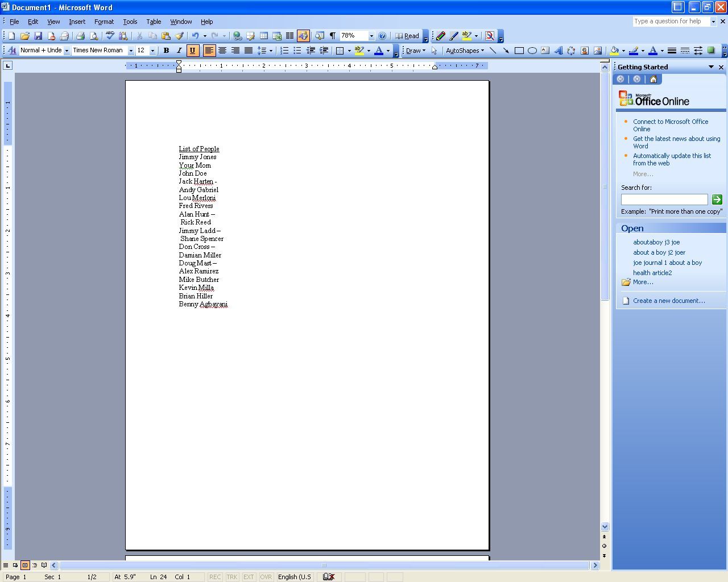Insert WordArt from the Drawing toolbar

(x=558, y=51)
